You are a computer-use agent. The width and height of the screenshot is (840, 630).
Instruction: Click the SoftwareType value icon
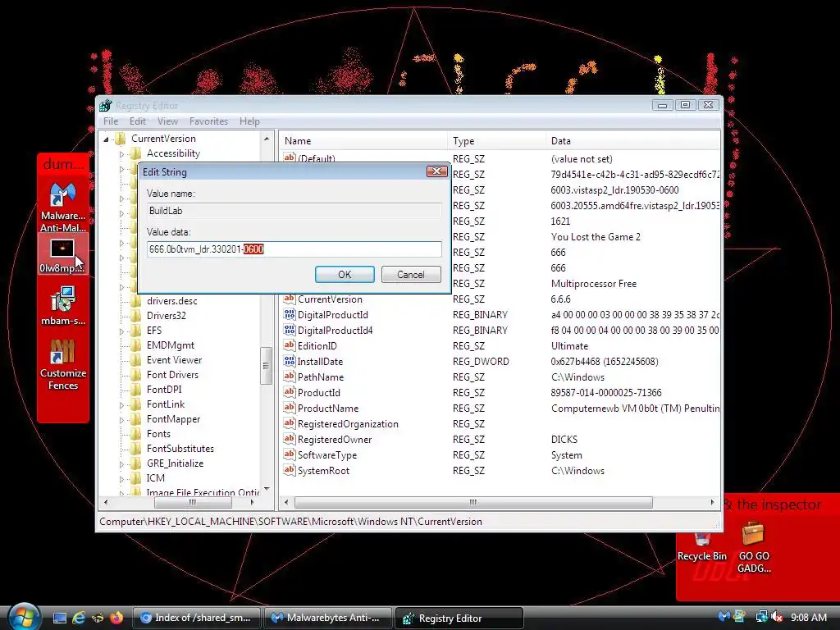coord(290,454)
